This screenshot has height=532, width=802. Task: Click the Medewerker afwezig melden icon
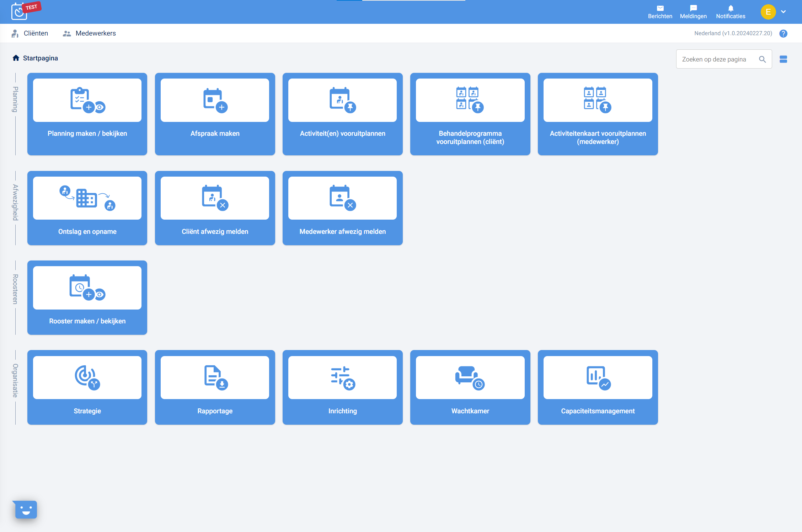click(343, 198)
